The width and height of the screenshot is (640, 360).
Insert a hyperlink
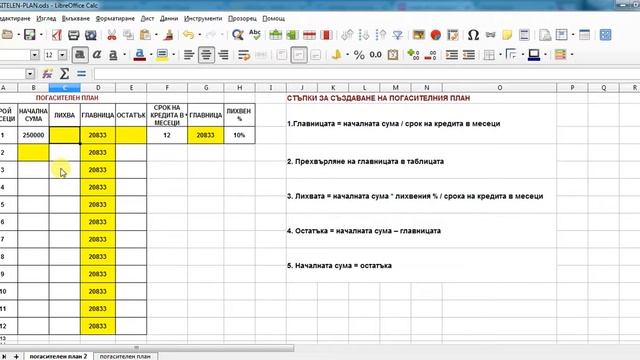[x=490, y=35]
